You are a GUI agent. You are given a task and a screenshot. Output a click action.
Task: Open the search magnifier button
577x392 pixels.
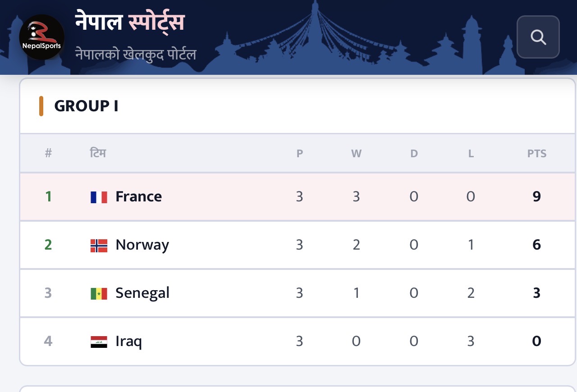[538, 37]
